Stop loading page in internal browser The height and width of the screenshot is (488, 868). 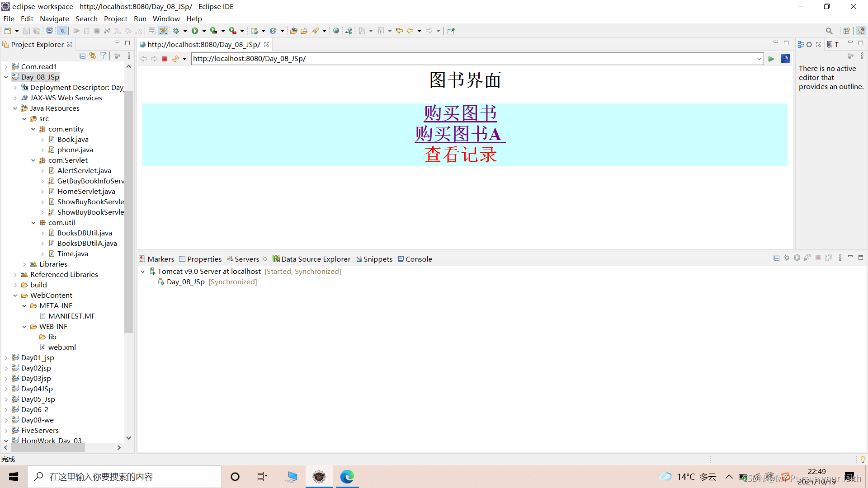coord(165,59)
